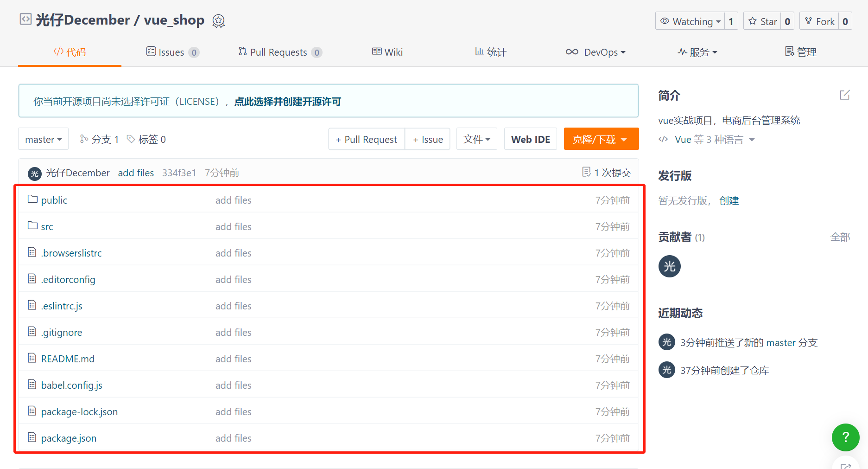Fork the vue_shop repository
This screenshot has width=868, height=469.
point(820,21)
